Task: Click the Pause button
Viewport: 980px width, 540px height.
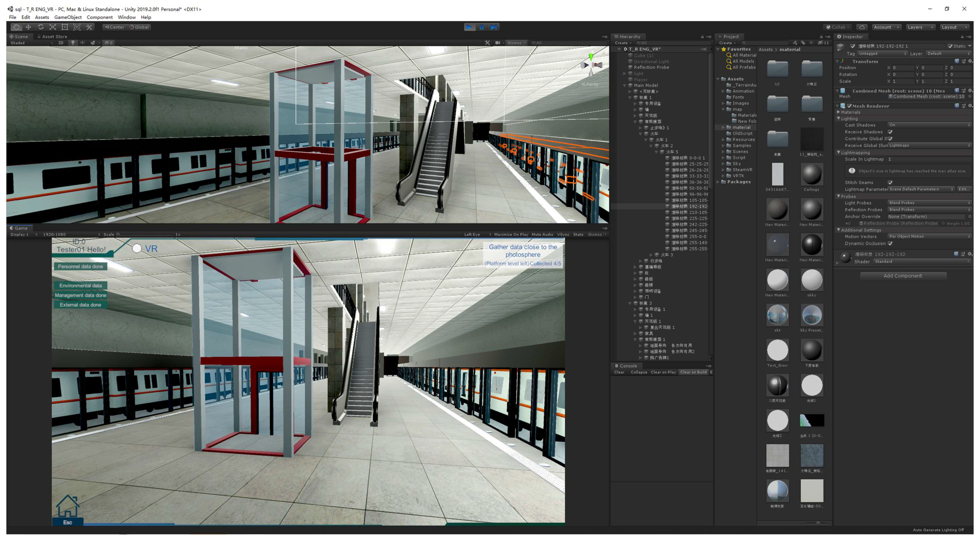Action: click(x=481, y=27)
